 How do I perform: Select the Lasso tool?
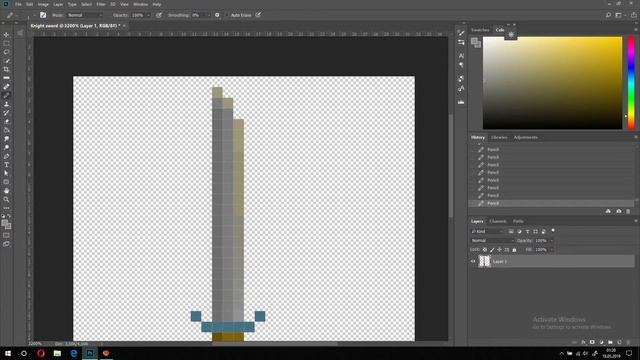pos(6,52)
